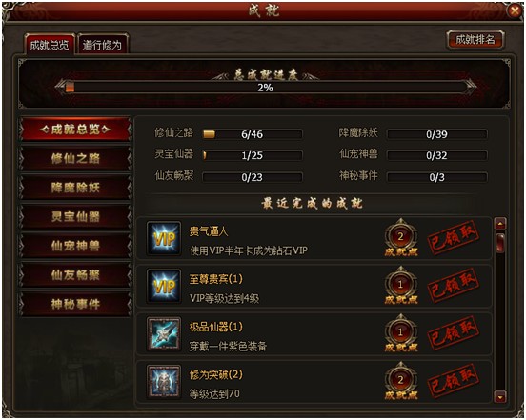The image size is (526, 420).
Task: Click the down arrow of achievements scrollbar
Action: (500, 397)
